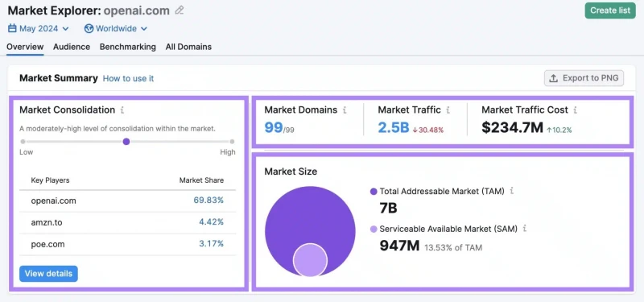The image size is (644, 302).
Task: Switch to the All Domains tab
Action: pyautogui.click(x=188, y=47)
